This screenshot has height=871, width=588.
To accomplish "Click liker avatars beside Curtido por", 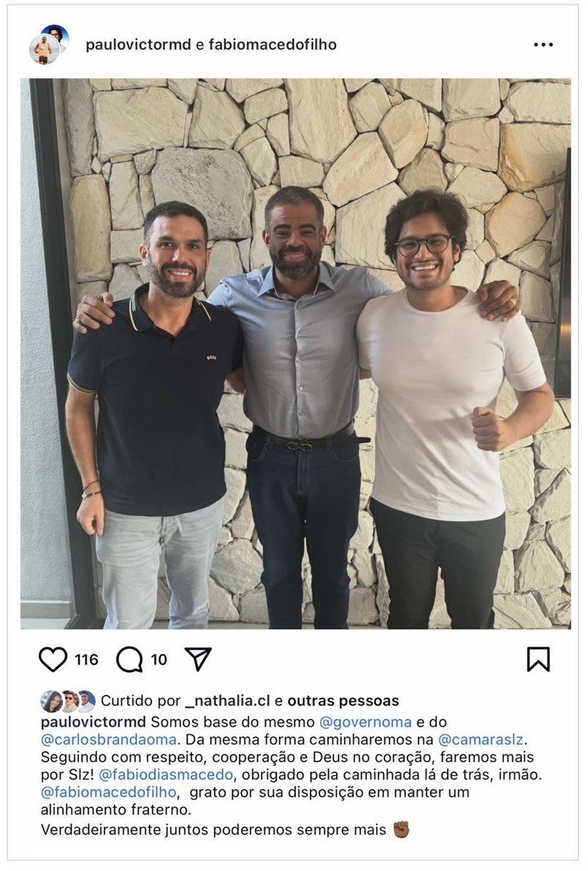I will point(68,701).
